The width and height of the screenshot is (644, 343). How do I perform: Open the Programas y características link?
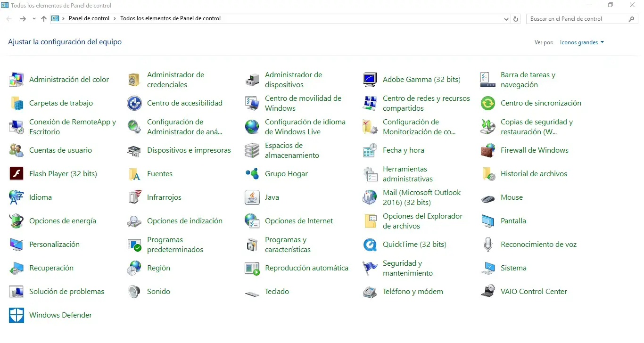(x=288, y=245)
